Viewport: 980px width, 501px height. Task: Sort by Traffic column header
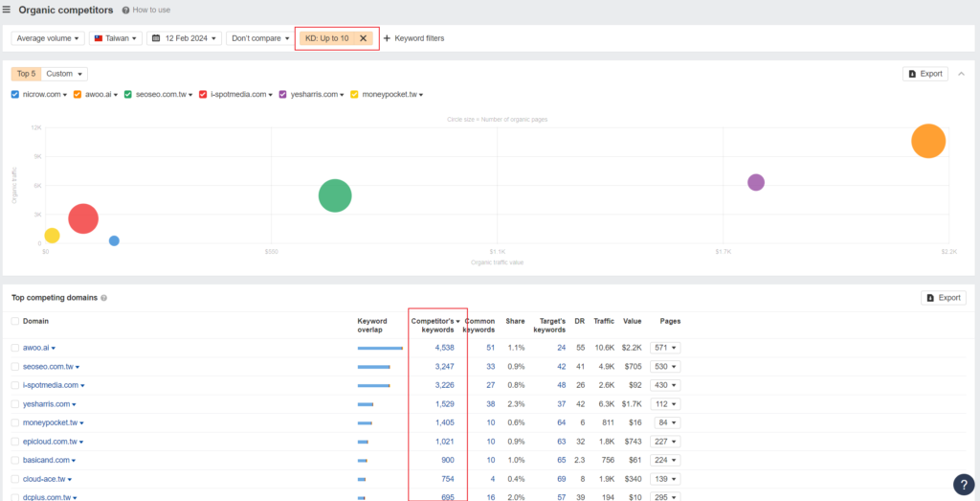pyautogui.click(x=604, y=321)
